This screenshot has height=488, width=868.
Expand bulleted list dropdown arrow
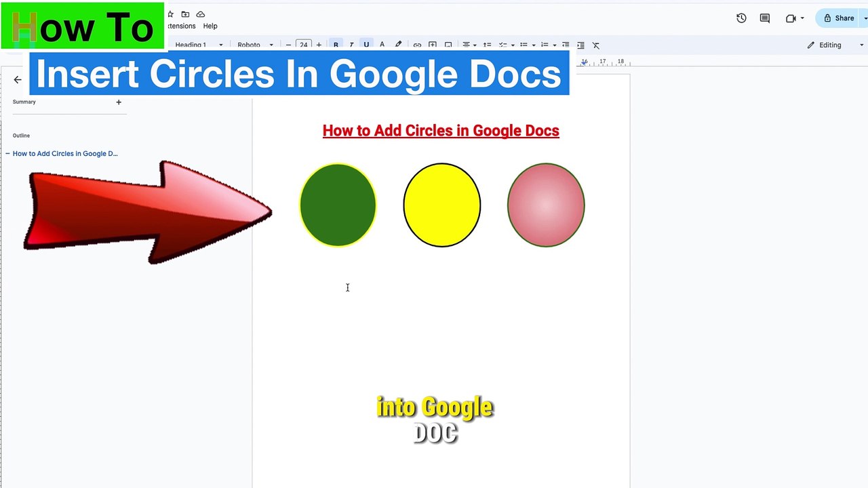534,45
